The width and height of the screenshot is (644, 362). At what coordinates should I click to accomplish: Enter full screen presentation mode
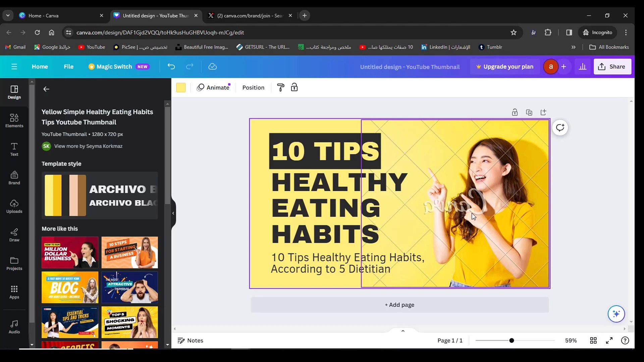point(609,340)
